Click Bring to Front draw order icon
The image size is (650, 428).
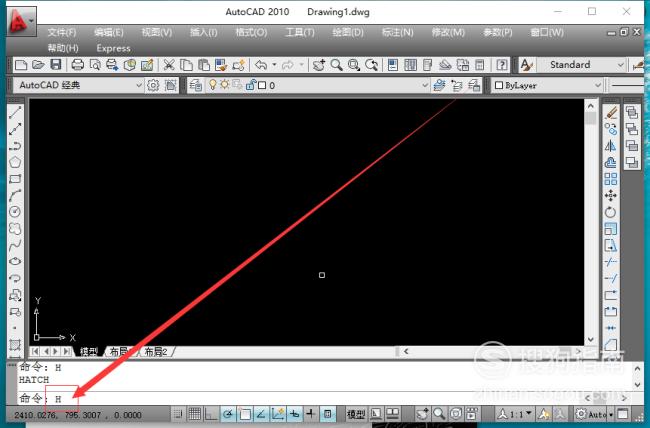point(632,112)
